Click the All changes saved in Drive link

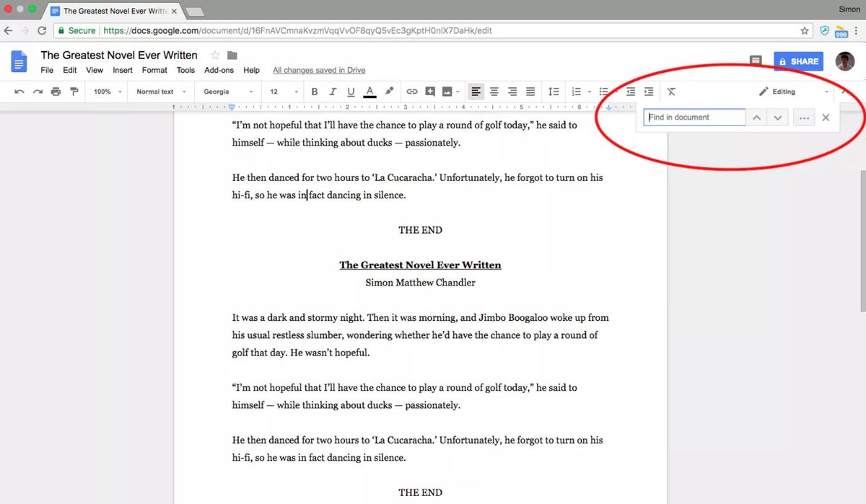coord(319,70)
